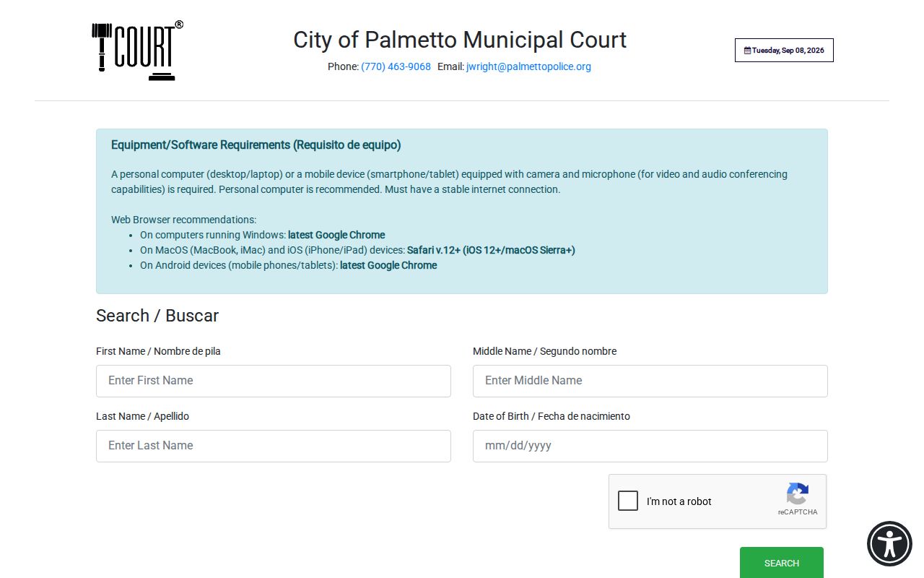Screen dimensions: 924x578
Task: Focus the First Name input field
Action: [x=274, y=381]
